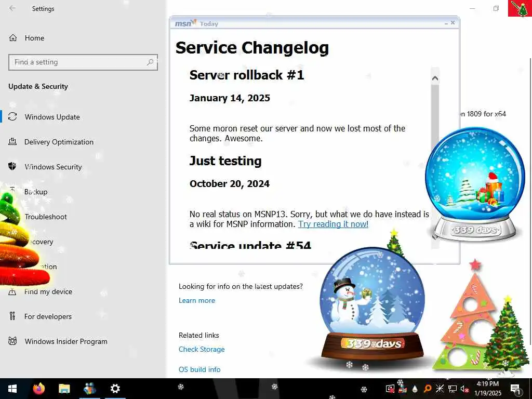Click the Settings gear taskbar icon
This screenshot has width=532, height=399.
coord(115,389)
